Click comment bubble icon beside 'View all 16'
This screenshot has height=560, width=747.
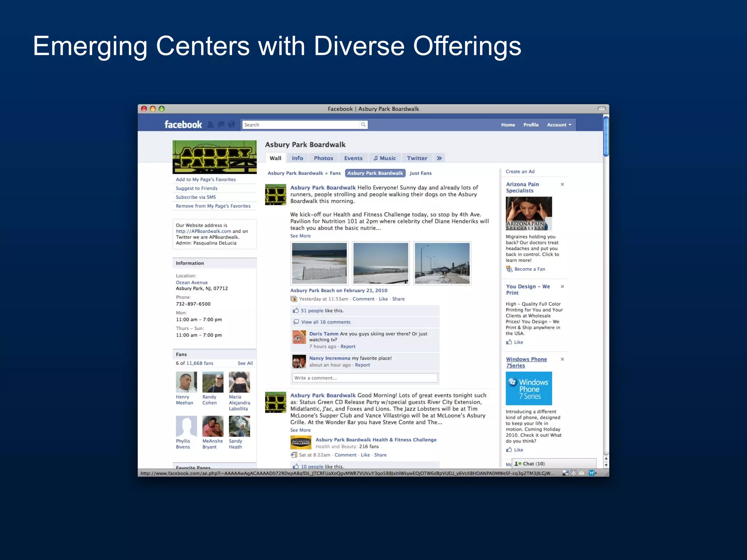296,322
